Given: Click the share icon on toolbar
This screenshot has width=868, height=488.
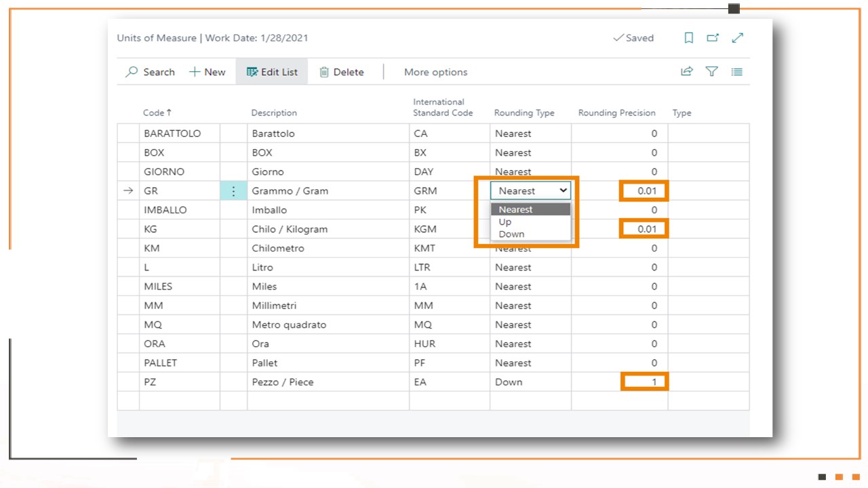Looking at the screenshot, I should pos(687,72).
